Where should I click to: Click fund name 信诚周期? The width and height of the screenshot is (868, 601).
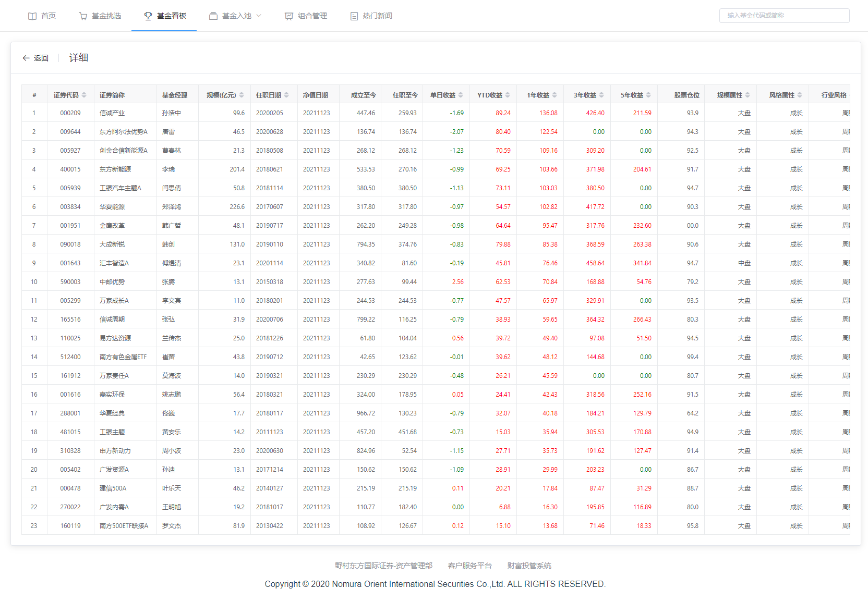click(112, 320)
